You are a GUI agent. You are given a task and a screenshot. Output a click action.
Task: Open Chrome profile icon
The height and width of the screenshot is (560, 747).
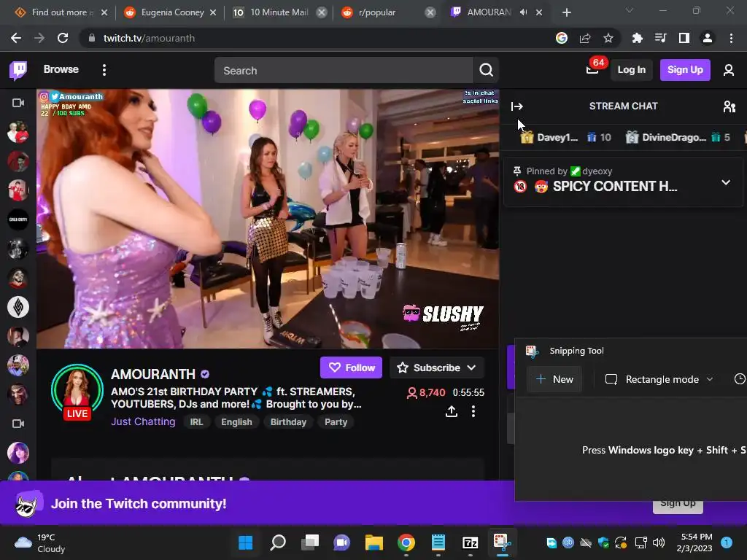[707, 38]
